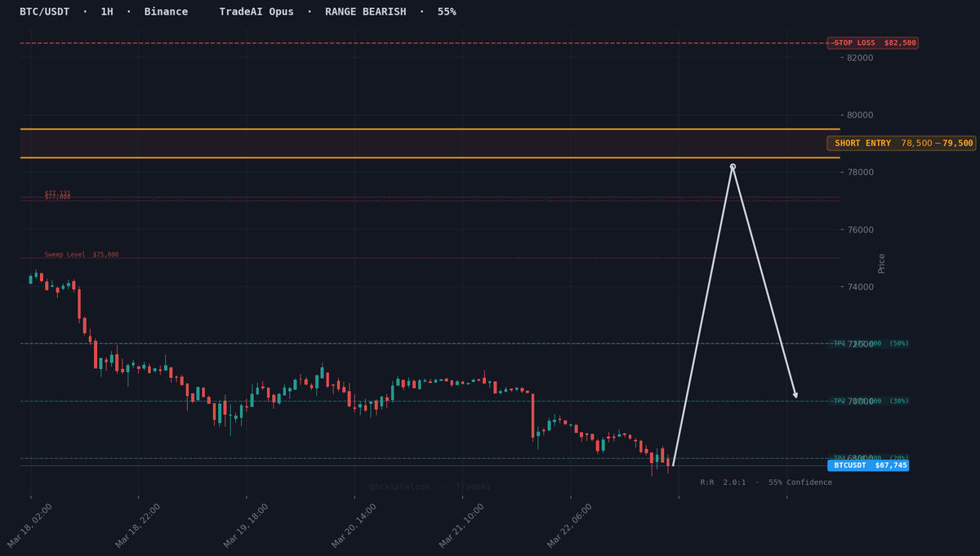Click the Mar 20, 14:00 date label

click(354, 526)
